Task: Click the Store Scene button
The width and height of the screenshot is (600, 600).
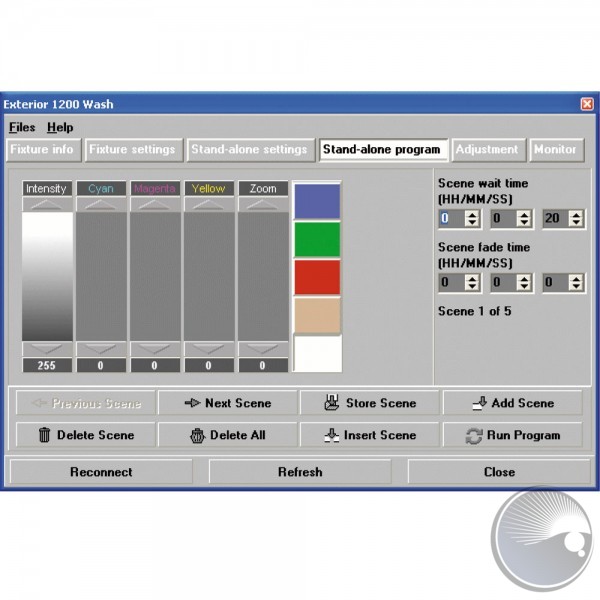Action: tap(370, 403)
